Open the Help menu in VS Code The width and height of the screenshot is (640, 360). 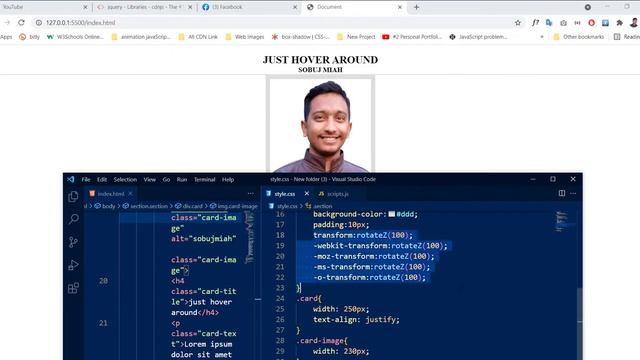[228, 180]
